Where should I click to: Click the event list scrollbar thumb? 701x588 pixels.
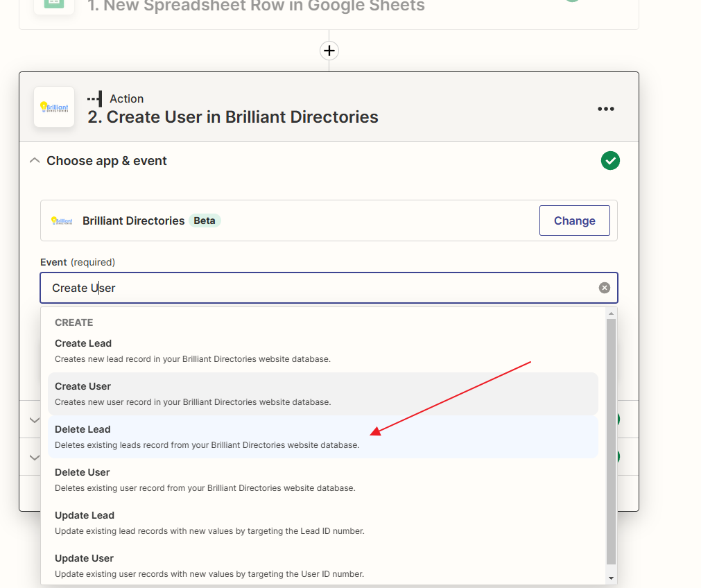coord(611,441)
